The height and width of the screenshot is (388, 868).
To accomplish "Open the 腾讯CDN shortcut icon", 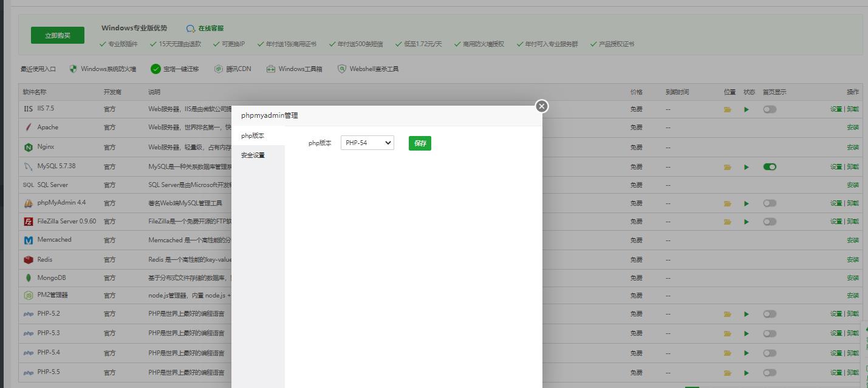I will [219, 69].
